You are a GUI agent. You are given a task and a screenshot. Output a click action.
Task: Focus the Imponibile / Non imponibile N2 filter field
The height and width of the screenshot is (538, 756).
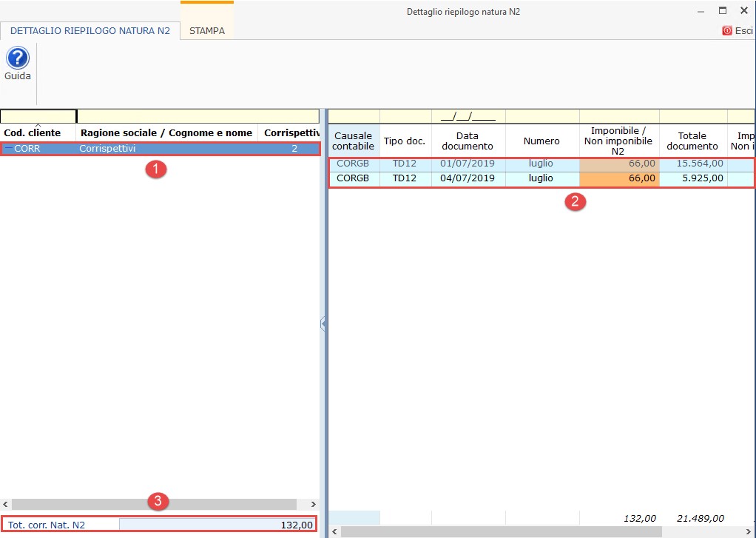click(620, 116)
